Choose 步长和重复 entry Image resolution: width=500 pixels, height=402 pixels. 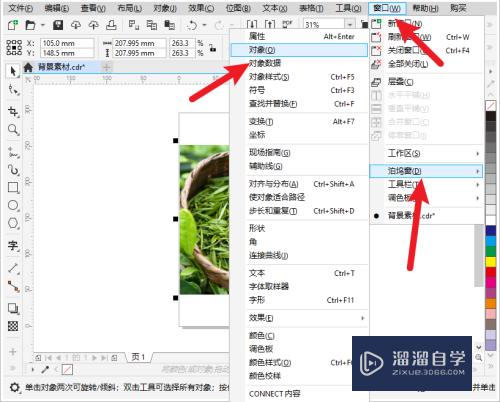click(299, 211)
